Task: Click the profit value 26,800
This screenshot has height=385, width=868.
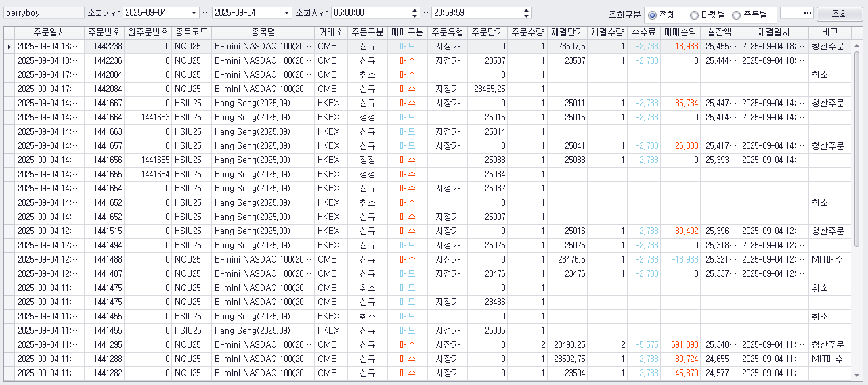Action: click(686, 146)
